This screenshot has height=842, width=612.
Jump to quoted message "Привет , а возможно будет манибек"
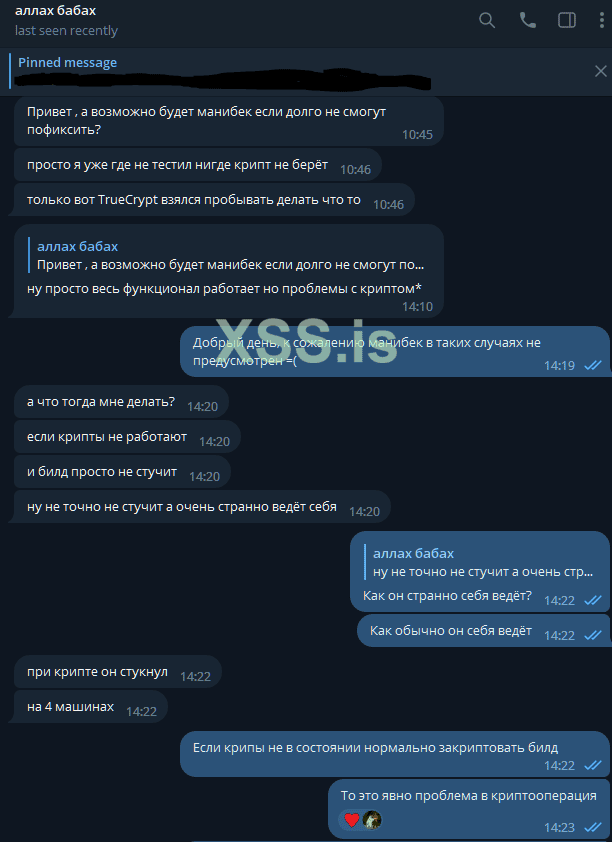(230, 256)
